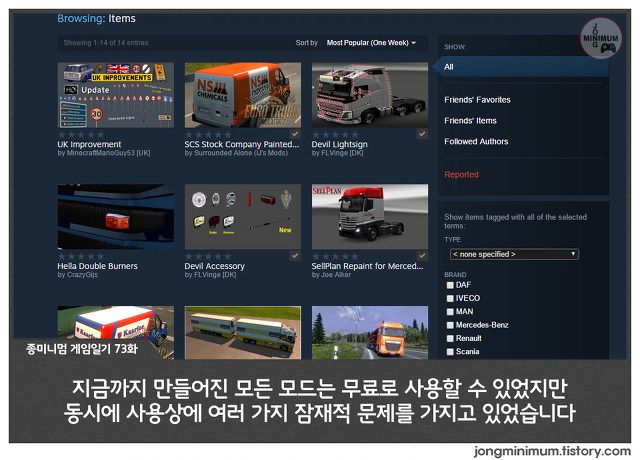Click subscribed checkmark on SCS Stock Company
This screenshot has width=640, height=460.
pyautogui.click(x=295, y=134)
